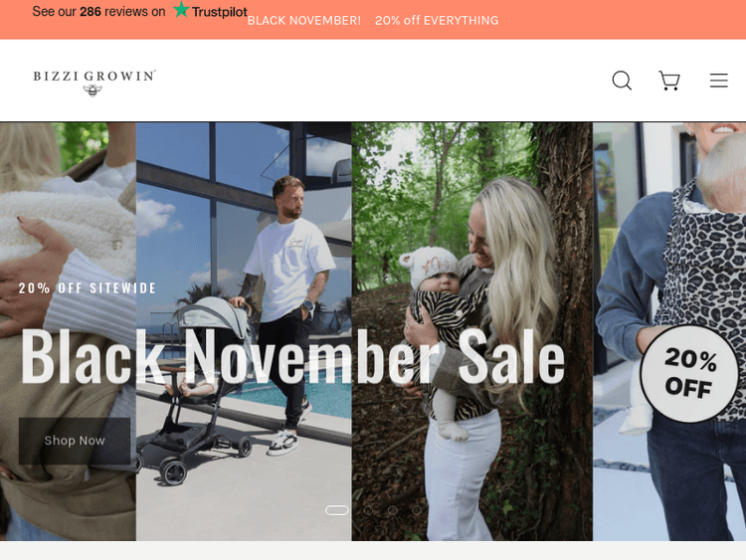Click the Black November Sale headline

click(292, 356)
